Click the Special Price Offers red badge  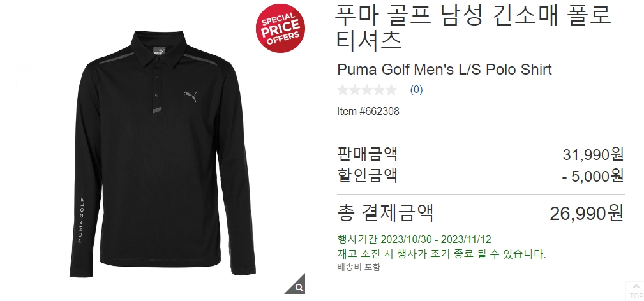[281, 28]
